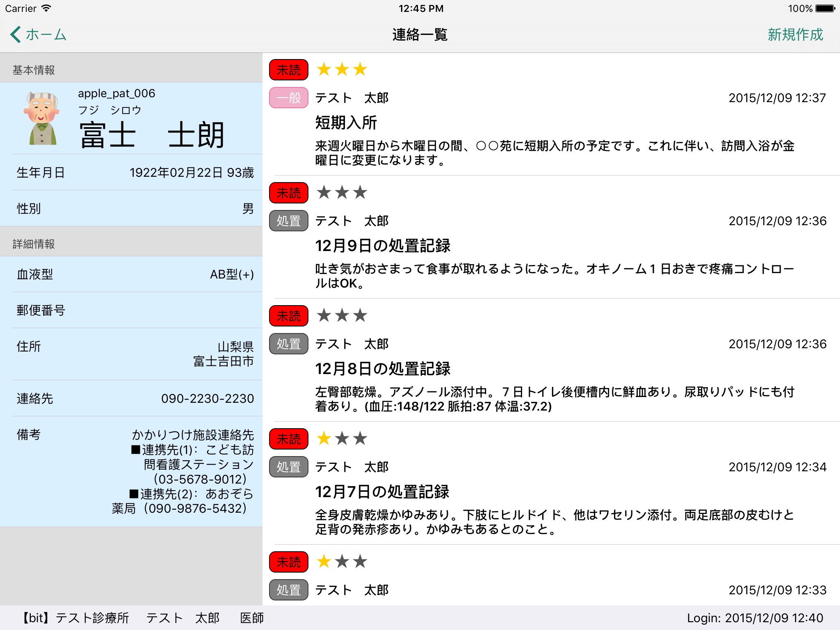Tap gold star on 12:33 message
The height and width of the screenshot is (630, 840).
click(x=324, y=562)
